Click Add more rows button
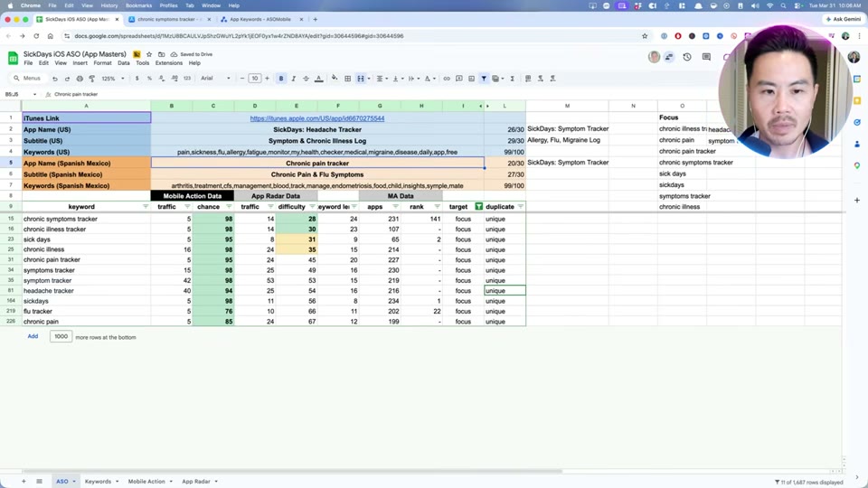868x488 pixels. click(x=33, y=336)
